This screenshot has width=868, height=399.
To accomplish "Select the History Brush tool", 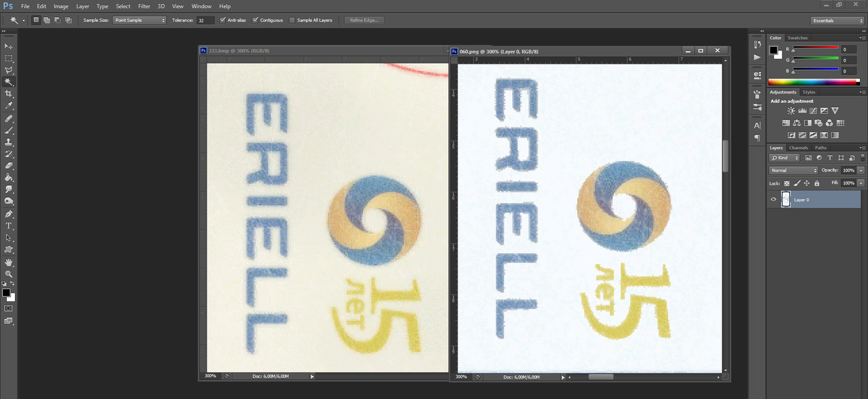I will 9,154.
